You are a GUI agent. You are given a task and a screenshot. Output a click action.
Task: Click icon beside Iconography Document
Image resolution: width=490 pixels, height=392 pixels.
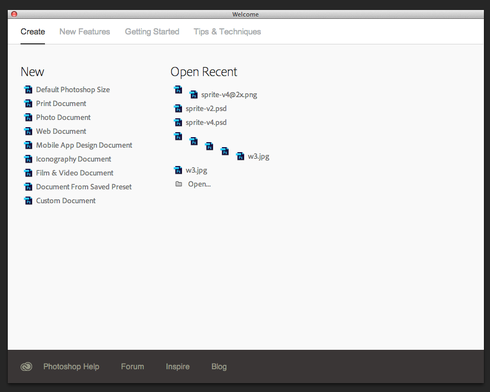click(28, 159)
